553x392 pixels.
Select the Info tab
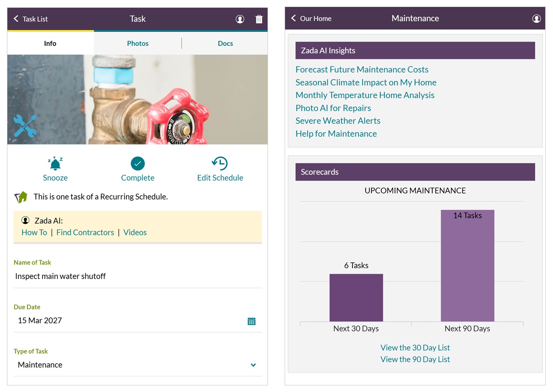click(50, 44)
